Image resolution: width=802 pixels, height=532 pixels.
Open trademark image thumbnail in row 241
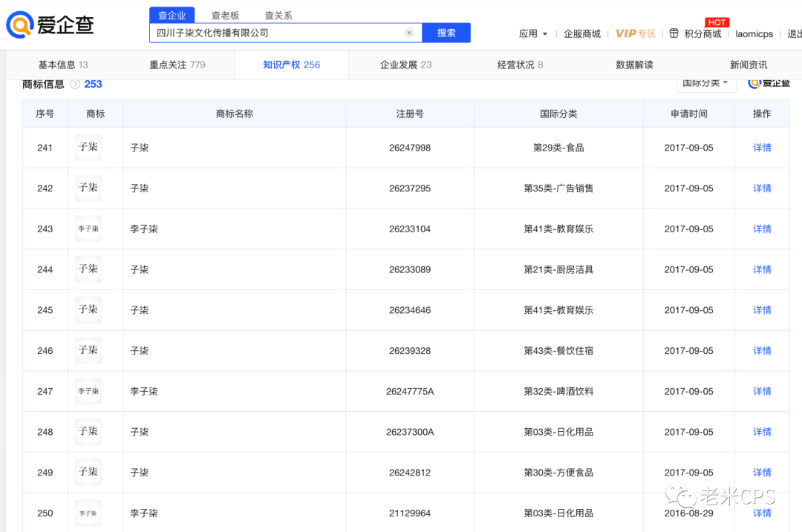(x=88, y=147)
